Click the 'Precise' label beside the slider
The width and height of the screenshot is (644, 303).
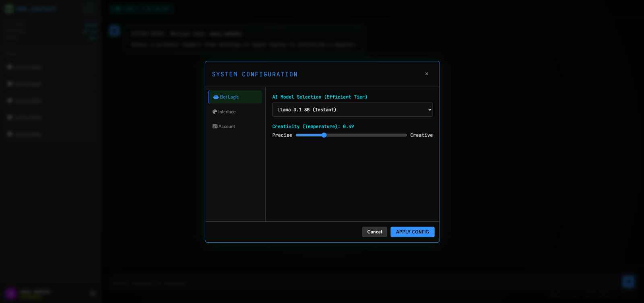tap(282, 135)
